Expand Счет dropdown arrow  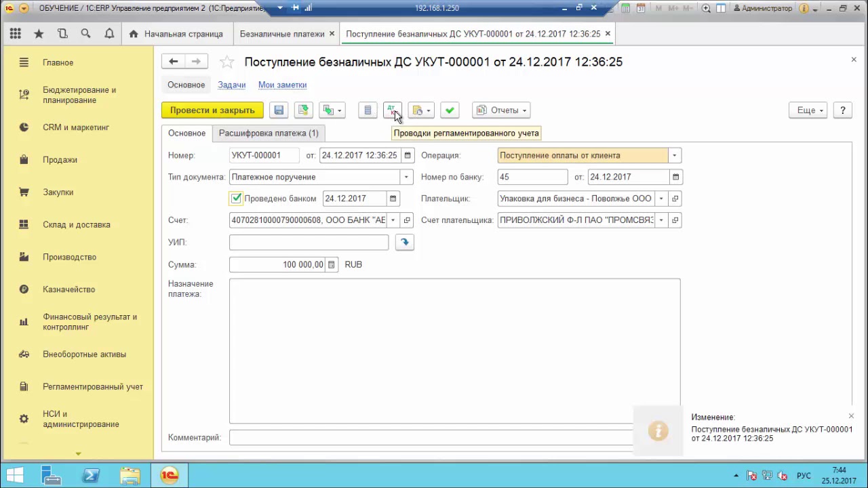click(x=393, y=220)
